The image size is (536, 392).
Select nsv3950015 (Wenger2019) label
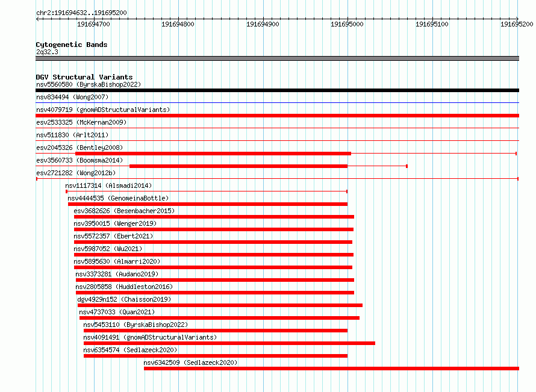(x=115, y=223)
